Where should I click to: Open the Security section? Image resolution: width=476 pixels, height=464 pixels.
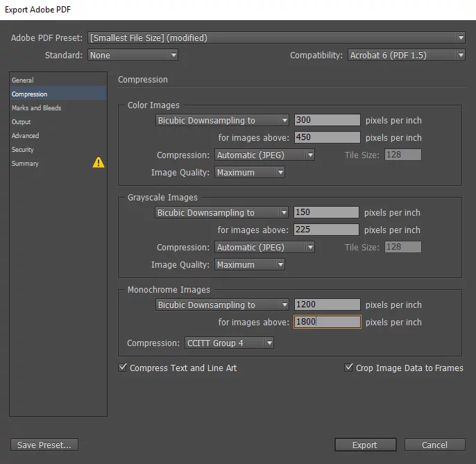(x=58, y=150)
